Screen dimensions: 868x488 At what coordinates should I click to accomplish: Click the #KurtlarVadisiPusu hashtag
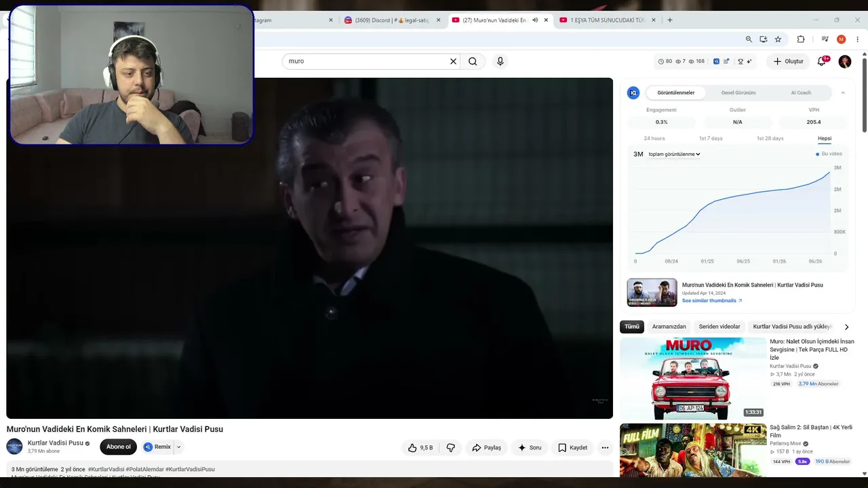190,469
